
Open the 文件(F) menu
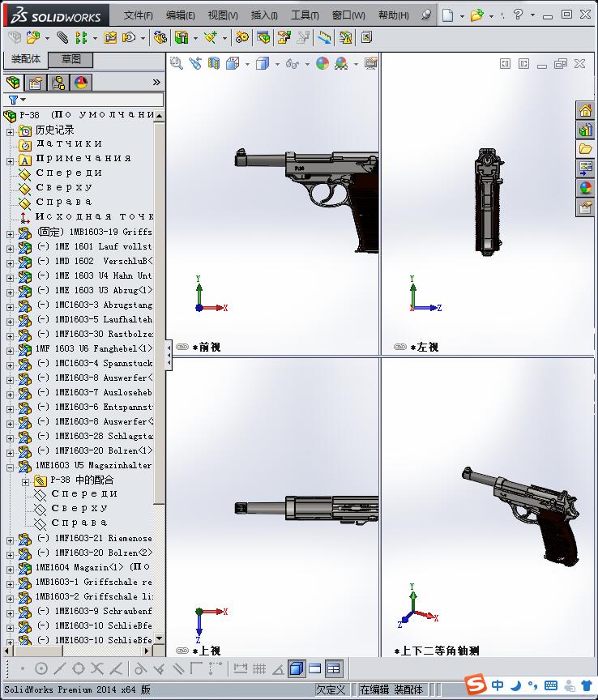138,15
